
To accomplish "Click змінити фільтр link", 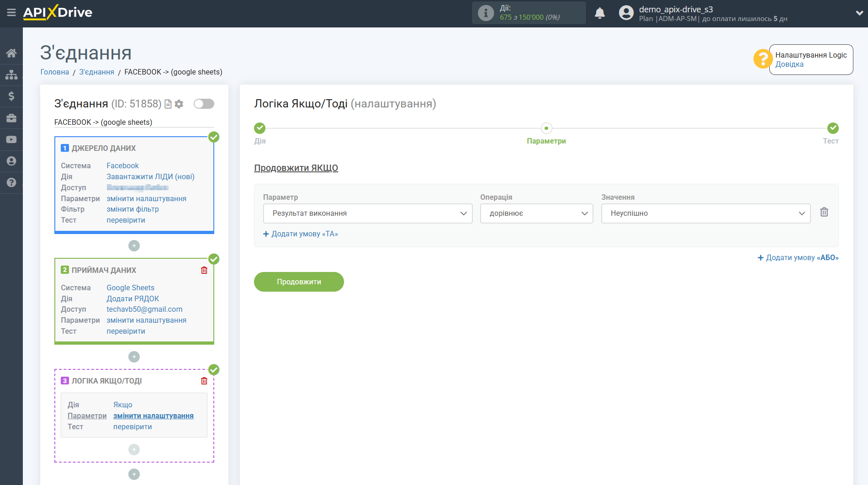I will [x=132, y=209].
